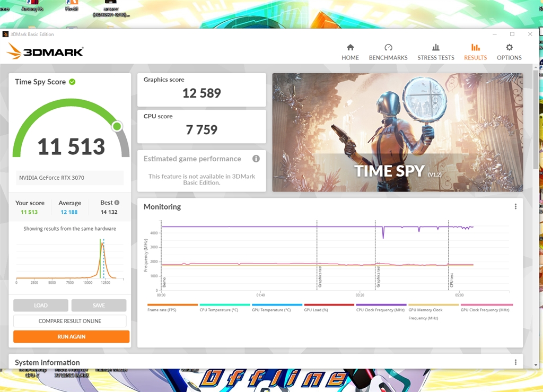The width and height of the screenshot is (543, 392).
Task: Switch to STRESS TESTS tab
Action: (436, 53)
